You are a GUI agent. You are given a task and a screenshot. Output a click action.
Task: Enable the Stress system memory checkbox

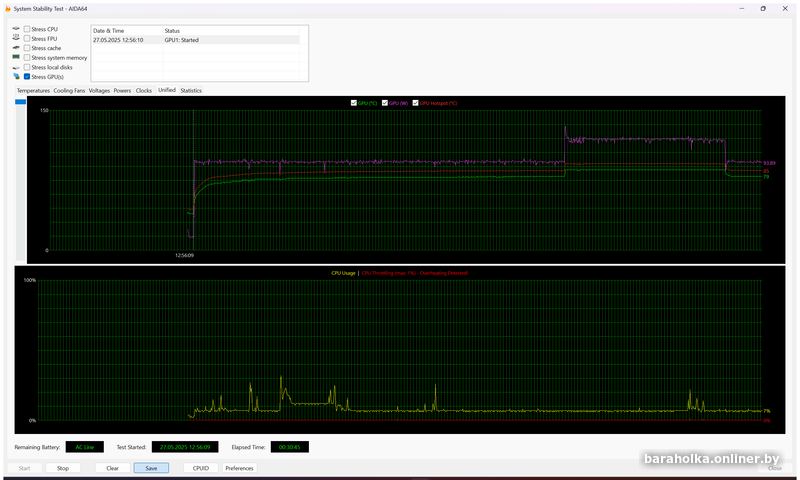pyautogui.click(x=27, y=58)
